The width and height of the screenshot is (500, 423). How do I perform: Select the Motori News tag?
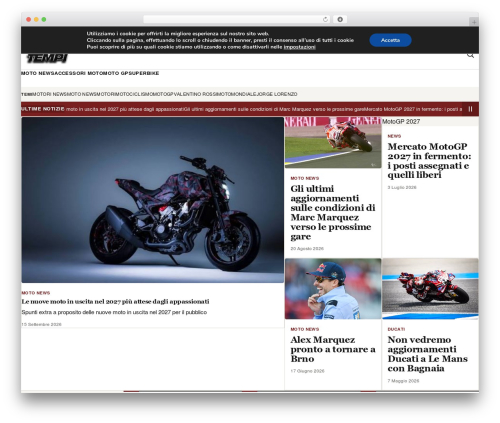click(50, 94)
